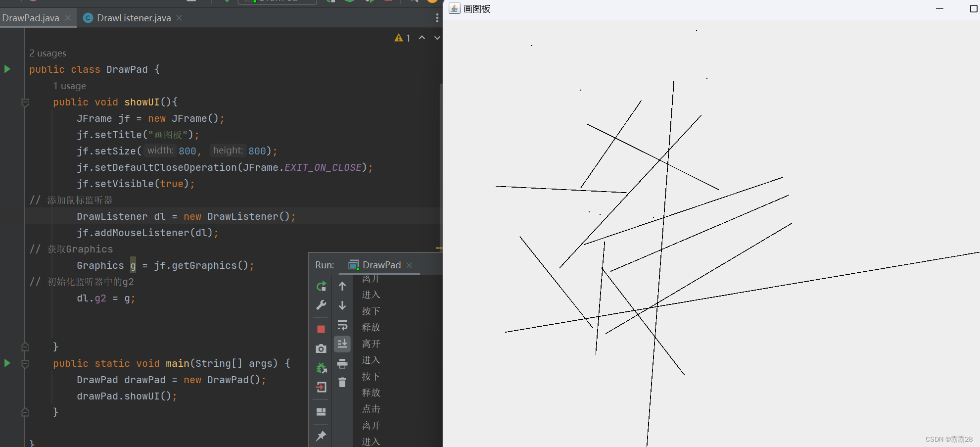This screenshot has width=980, height=447.
Task: Click the next warning chevron near warning count
Action: [x=437, y=38]
